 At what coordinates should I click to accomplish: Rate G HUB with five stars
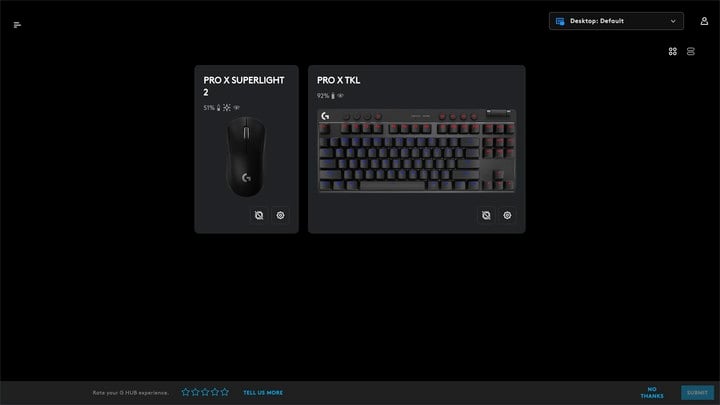225,392
